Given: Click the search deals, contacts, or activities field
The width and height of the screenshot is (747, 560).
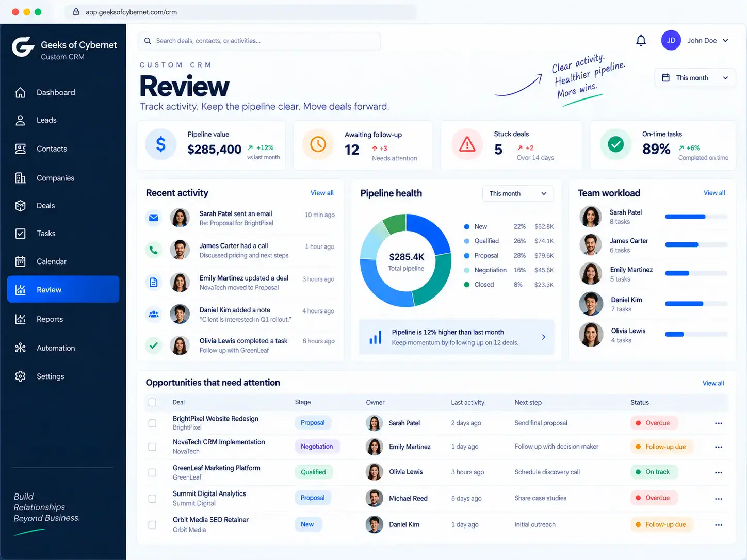Looking at the screenshot, I should 259,41.
